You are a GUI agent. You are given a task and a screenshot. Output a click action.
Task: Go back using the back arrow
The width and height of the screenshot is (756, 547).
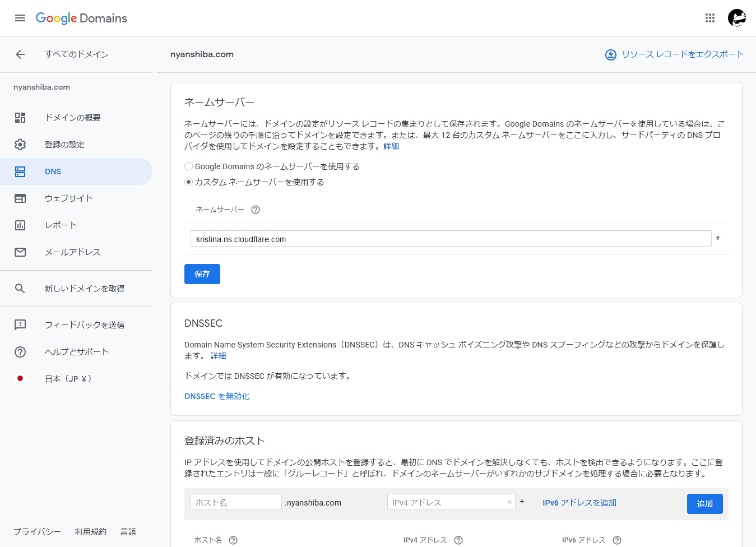[x=20, y=54]
